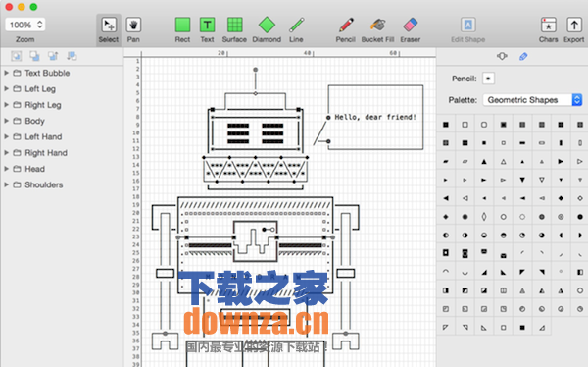Select the Left Leg layer label
588x367 pixels.
(x=40, y=89)
